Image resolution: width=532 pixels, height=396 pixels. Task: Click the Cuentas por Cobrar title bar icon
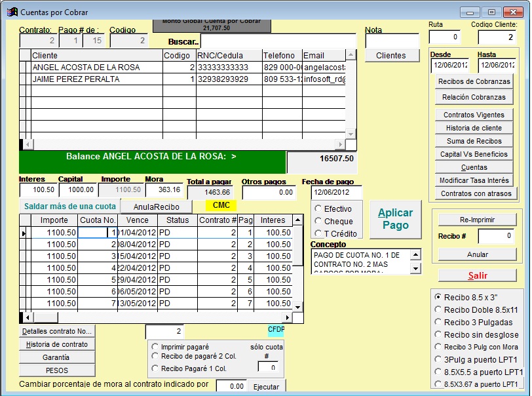(12, 12)
